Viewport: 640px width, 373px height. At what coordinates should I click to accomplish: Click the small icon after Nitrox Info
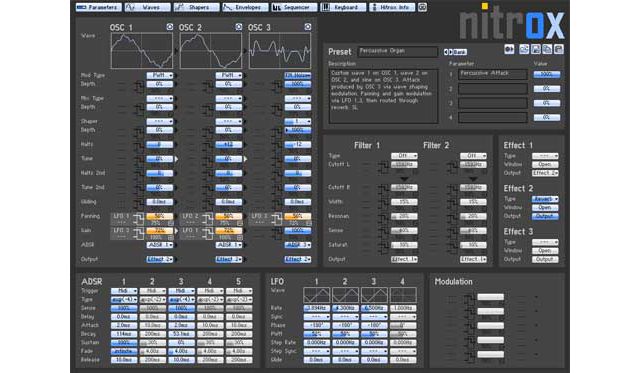coord(422,7)
